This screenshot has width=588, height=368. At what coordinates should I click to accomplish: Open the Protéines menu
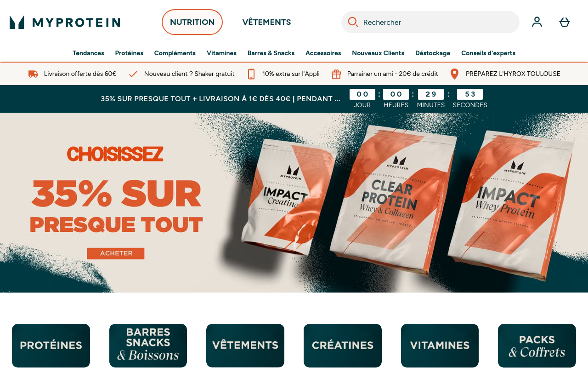[x=129, y=53]
